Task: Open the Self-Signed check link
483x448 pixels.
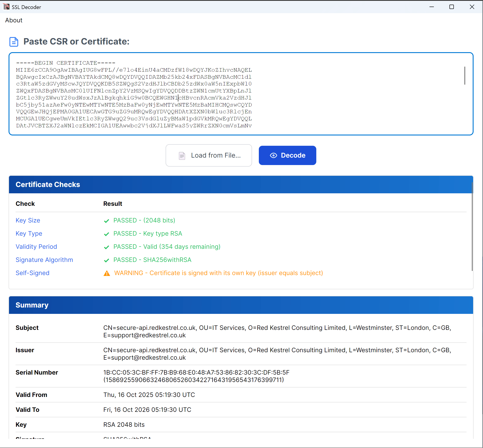Action: point(32,273)
